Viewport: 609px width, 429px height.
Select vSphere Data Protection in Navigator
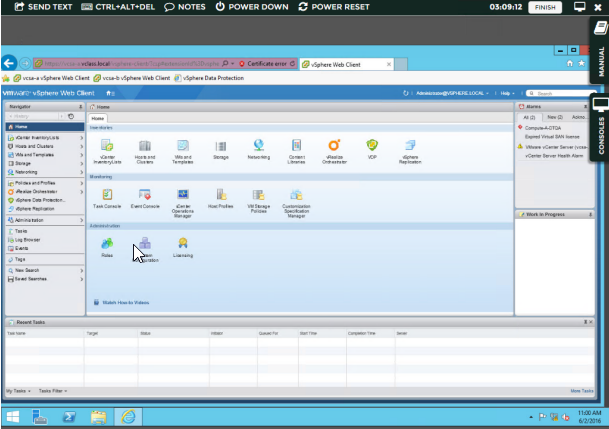pos(45,200)
